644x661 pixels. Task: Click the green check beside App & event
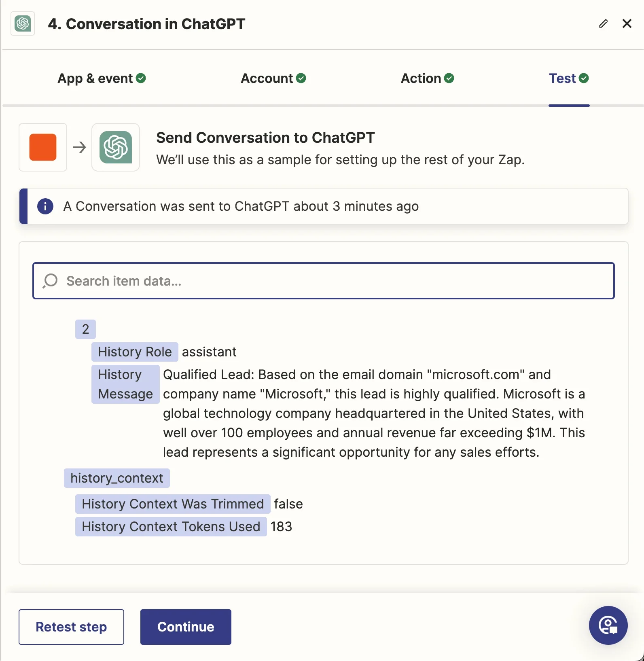click(141, 78)
